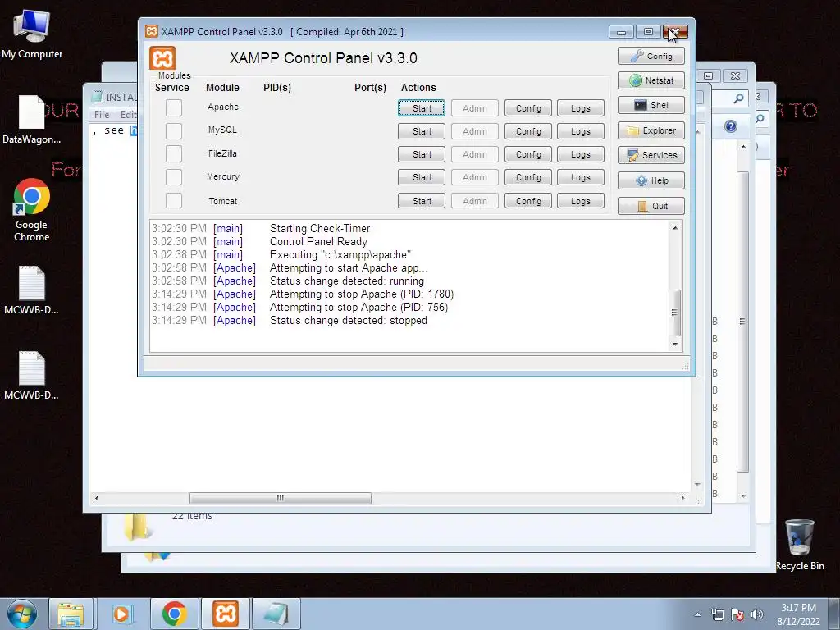Click the XAMPP logo in control panel header
This screenshot has height=630, width=840.
(162, 58)
